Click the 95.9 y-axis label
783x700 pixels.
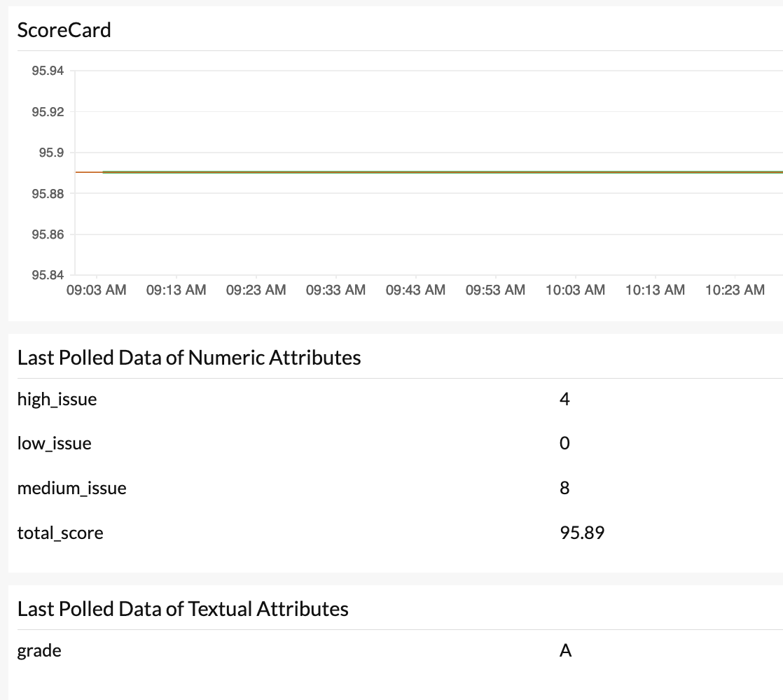tap(52, 153)
